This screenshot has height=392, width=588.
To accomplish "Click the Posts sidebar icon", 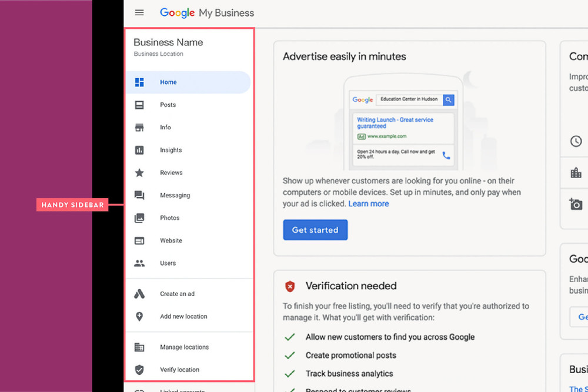I will click(139, 105).
